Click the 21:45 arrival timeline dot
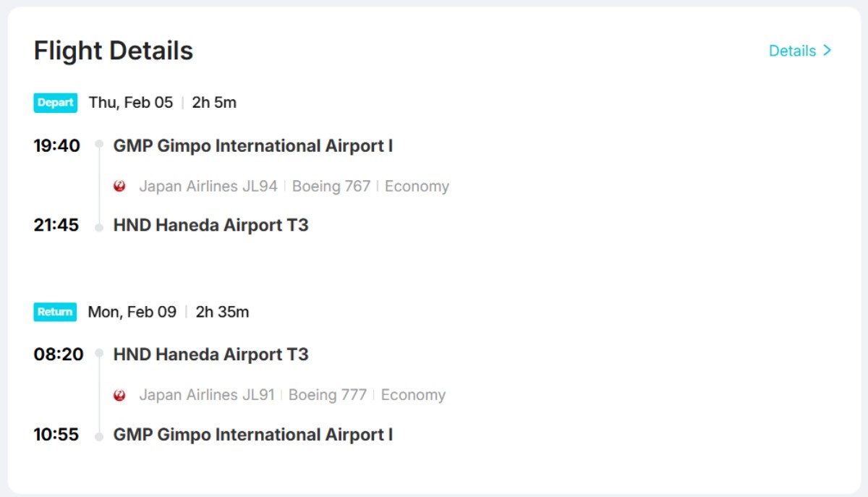868x497 pixels. tap(99, 227)
